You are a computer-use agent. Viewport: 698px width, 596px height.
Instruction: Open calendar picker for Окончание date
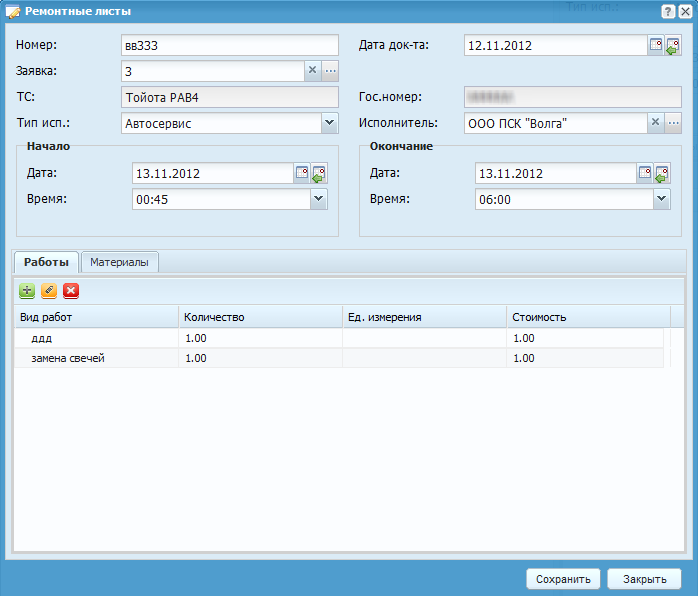pyautogui.click(x=645, y=173)
